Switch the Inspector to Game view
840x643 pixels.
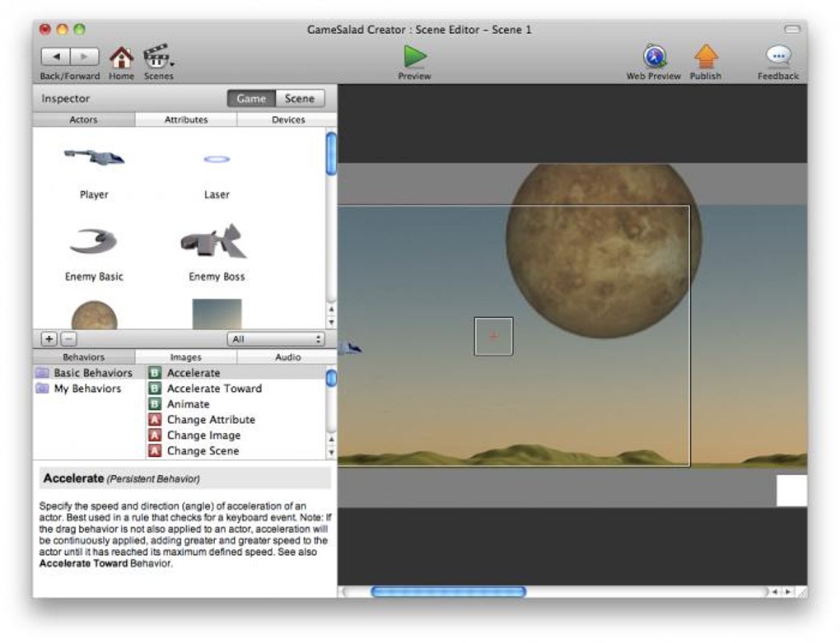(x=252, y=98)
